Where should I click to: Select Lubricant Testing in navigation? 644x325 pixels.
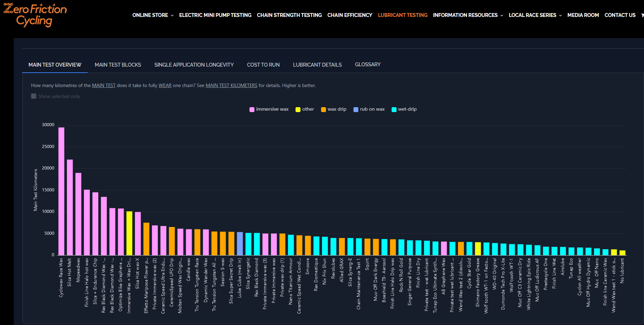[x=403, y=15]
